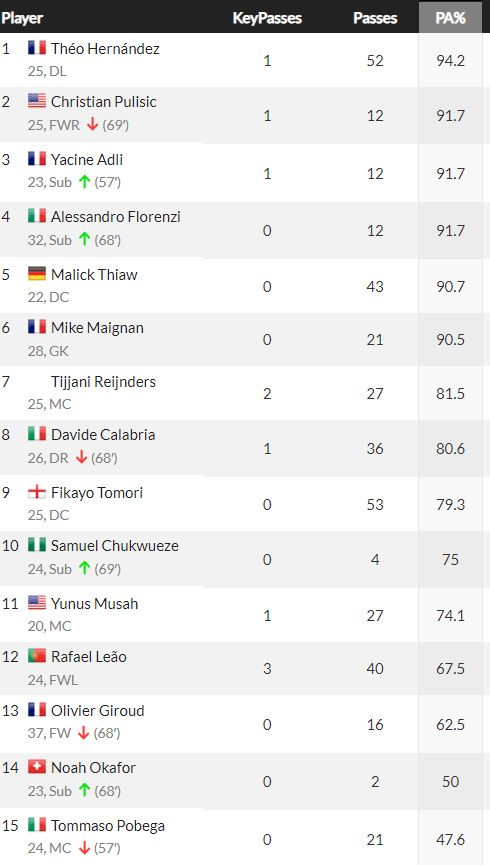490x865 pixels.
Task: Click the Swiss flag next to Noah Okafor
Action: click(x=37, y=767)
